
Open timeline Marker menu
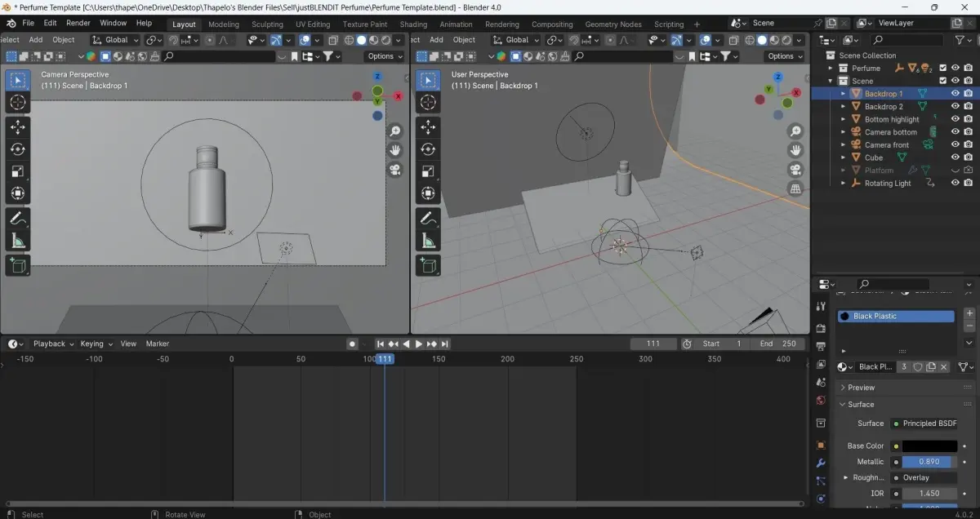[158, 344]
